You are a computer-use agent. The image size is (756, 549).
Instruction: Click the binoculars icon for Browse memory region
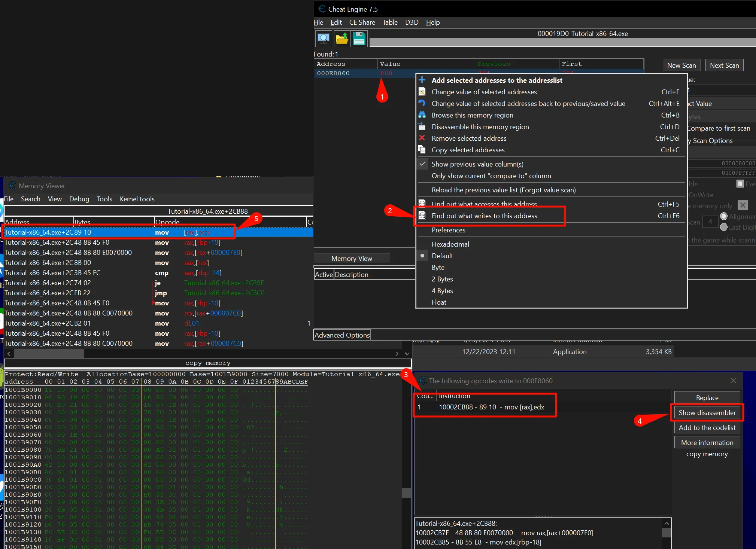coord(422,115)
